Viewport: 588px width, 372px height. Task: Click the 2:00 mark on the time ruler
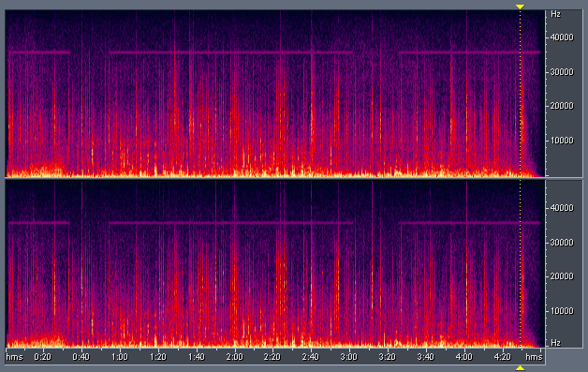[x=234, y=357]
